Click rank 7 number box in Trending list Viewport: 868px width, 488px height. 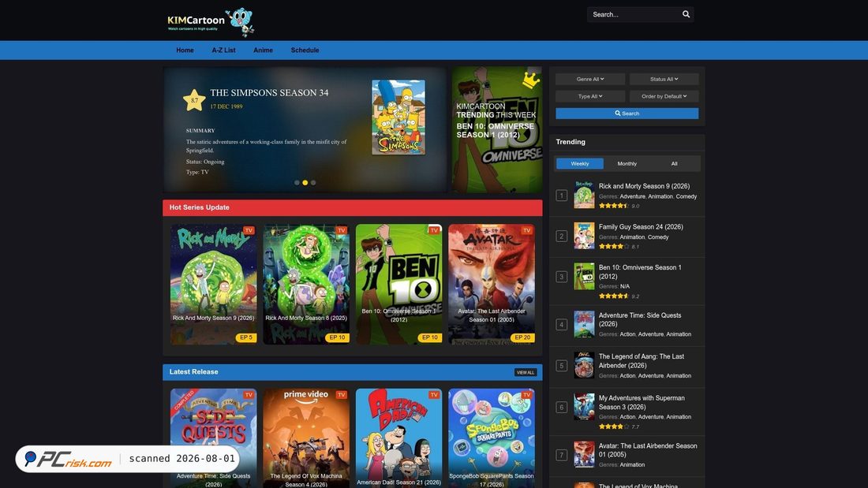pyautogui.click(x=561, y=456)
